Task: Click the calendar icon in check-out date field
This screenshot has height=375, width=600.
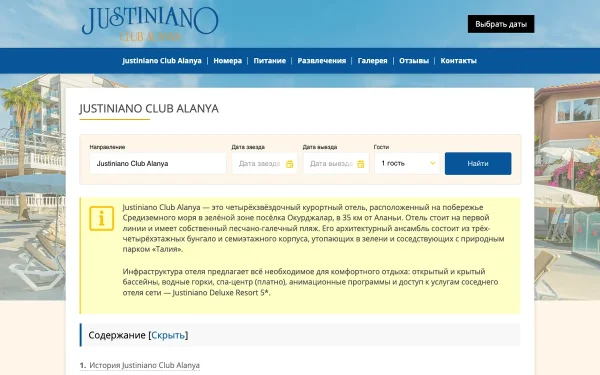Action: tap(361, 164)
